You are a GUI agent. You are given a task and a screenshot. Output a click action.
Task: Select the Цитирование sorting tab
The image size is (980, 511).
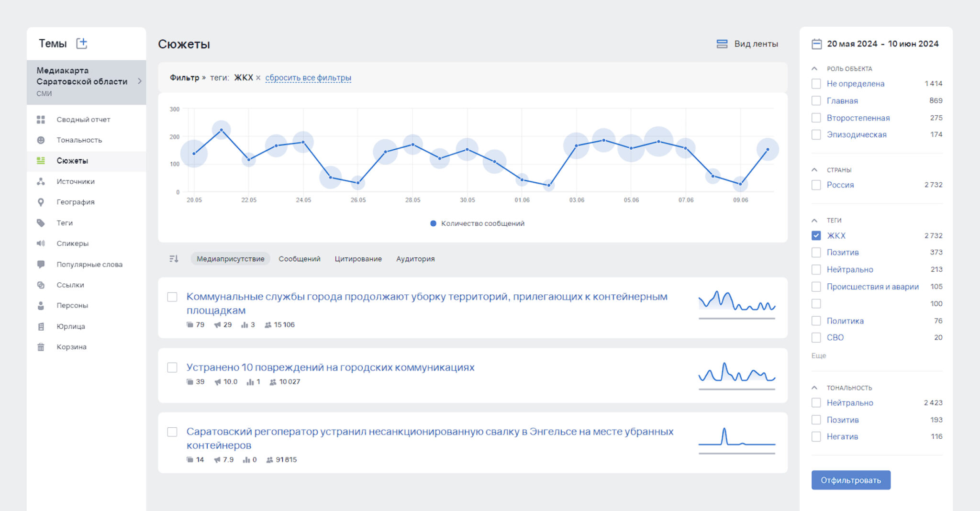[x=358, y=259]
